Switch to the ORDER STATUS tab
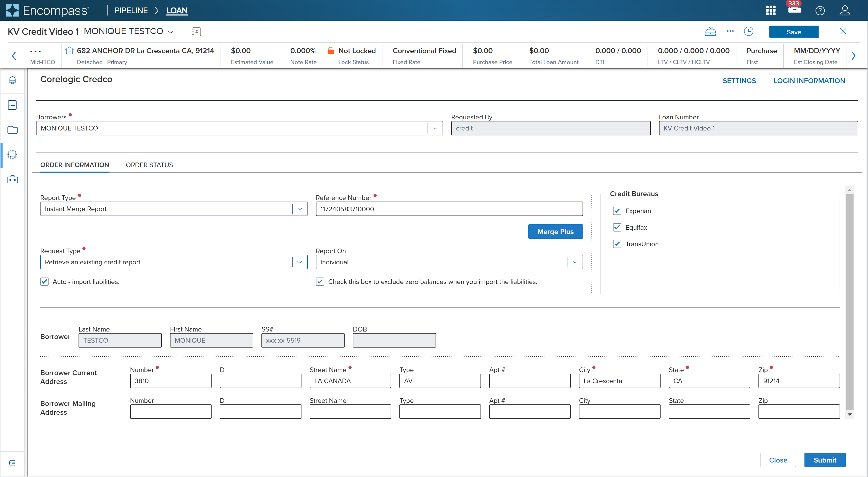Image resolution: width=868 pixels, height=477 pixels. (x=149, y=165)
